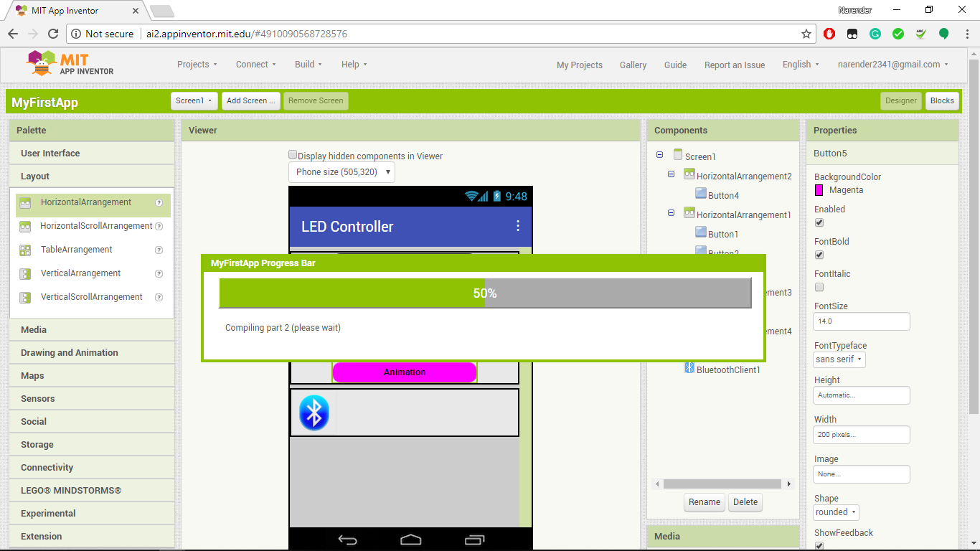
Task: Click the BluetoothClient1 component icon
Action: (689, 368)
